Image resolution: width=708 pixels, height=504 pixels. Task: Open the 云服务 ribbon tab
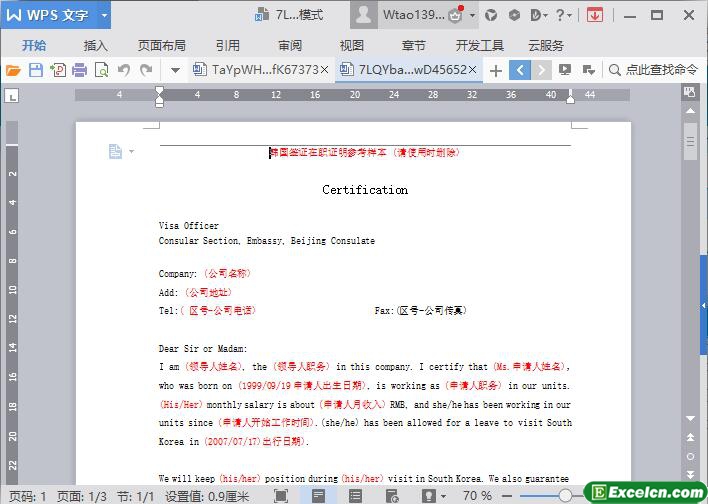click(546, 46)
